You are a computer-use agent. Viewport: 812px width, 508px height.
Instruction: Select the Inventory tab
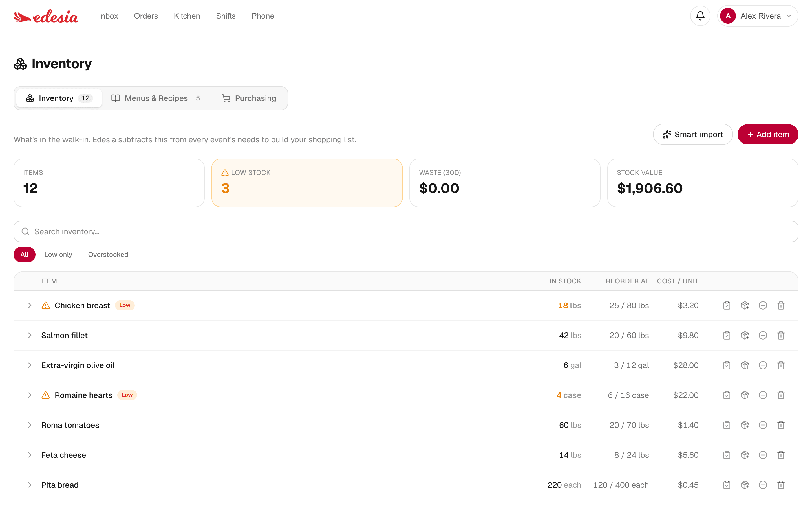[59, 98]
